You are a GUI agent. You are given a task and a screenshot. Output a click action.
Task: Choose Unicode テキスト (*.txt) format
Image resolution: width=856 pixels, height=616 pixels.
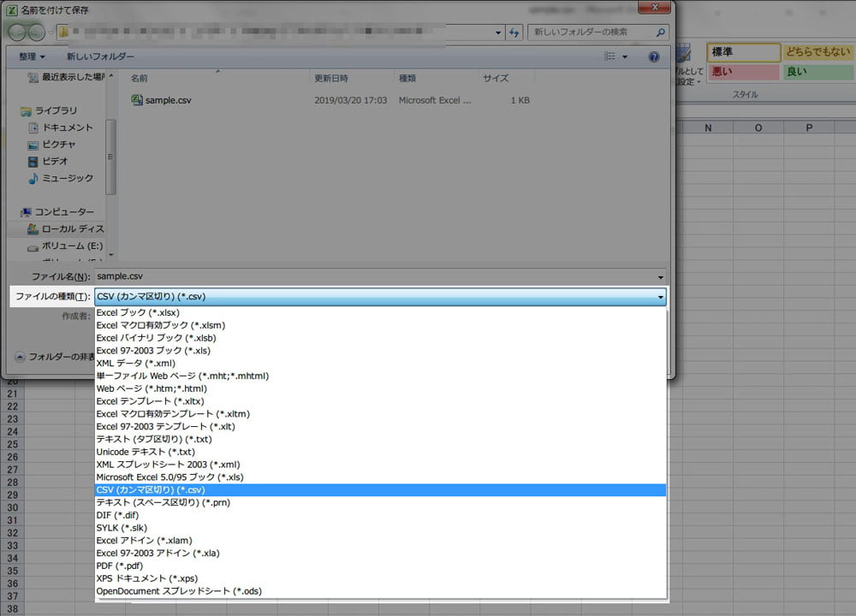[x=381, y=452]
